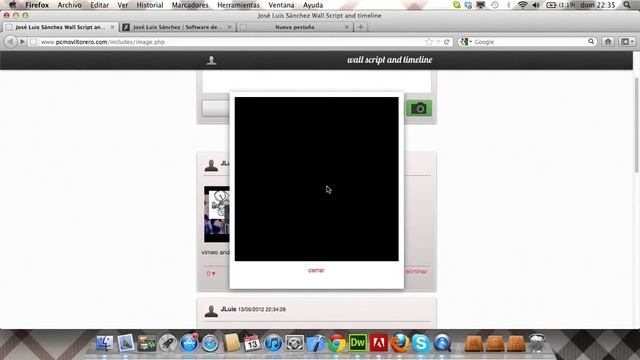Screen dimensions: 640x360
Task: Open the Firefox application menu
Action: click(x=37, y=5)
